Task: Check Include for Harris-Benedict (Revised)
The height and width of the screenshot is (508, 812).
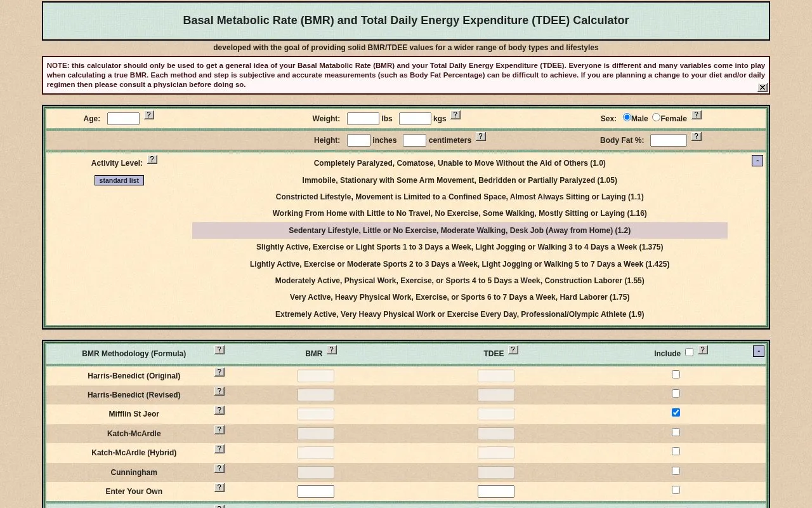Action: click(676, 394)
